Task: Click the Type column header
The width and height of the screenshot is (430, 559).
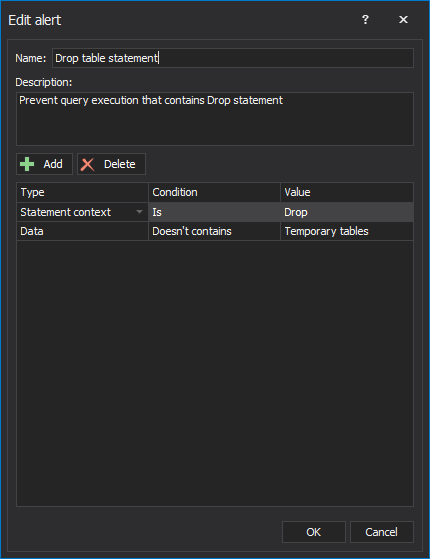Action: [82, 193]
